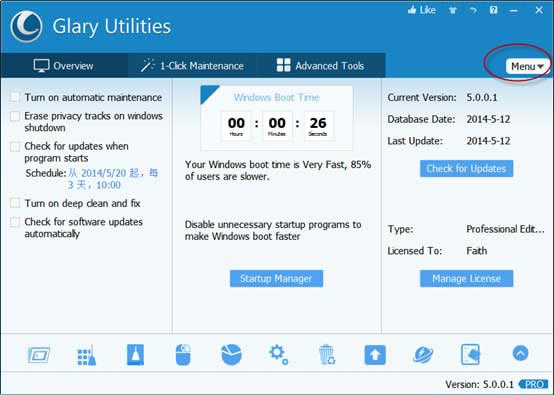Launch the registry cleaner grid-and-broom icon
Viewport: 554px width, 395px height.
(87, 355)
